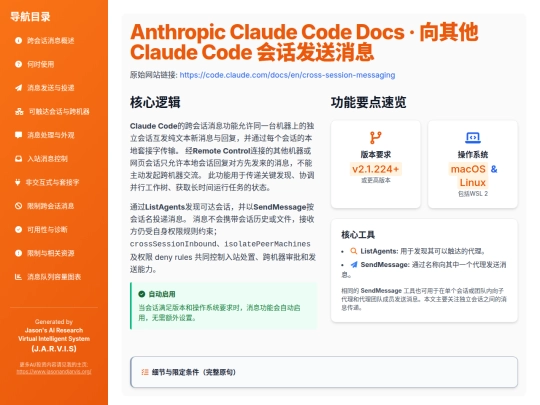Click the magnifier icon beside ListAgents
The width and height of the screenshot is (540, 405).
coord(353,251)
